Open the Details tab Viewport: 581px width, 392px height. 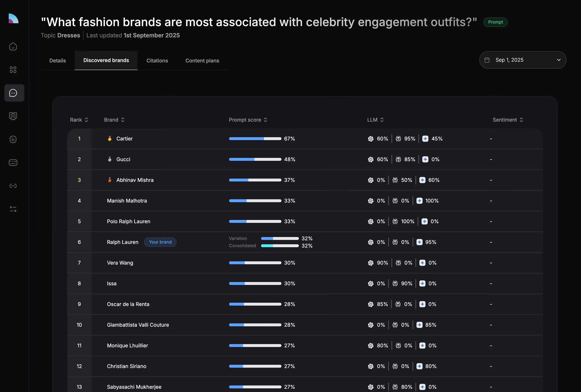[x=58, y=61]
